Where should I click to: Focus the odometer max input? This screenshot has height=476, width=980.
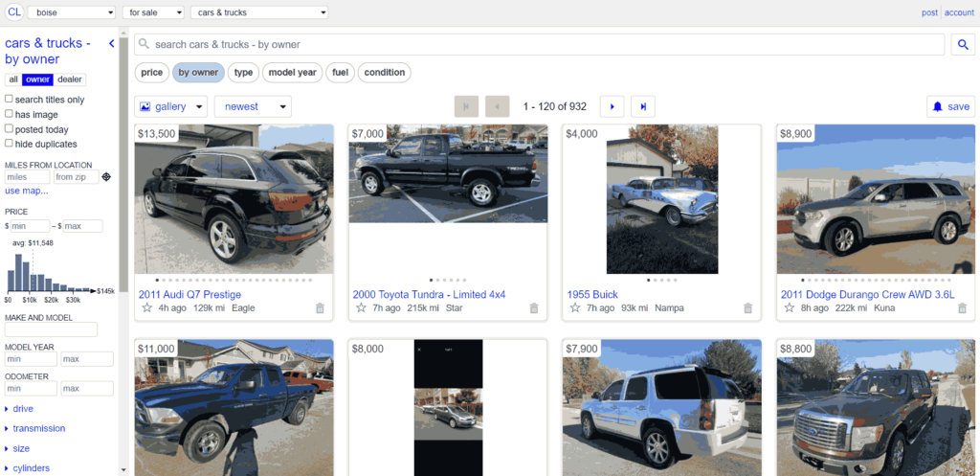tap(87, 389)
